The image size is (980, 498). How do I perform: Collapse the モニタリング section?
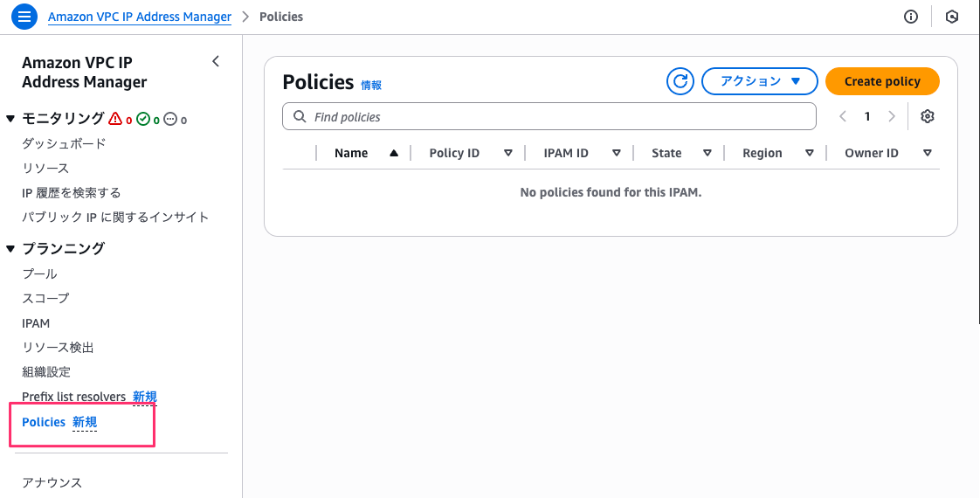pyautogui.click(x=10, y=119)
